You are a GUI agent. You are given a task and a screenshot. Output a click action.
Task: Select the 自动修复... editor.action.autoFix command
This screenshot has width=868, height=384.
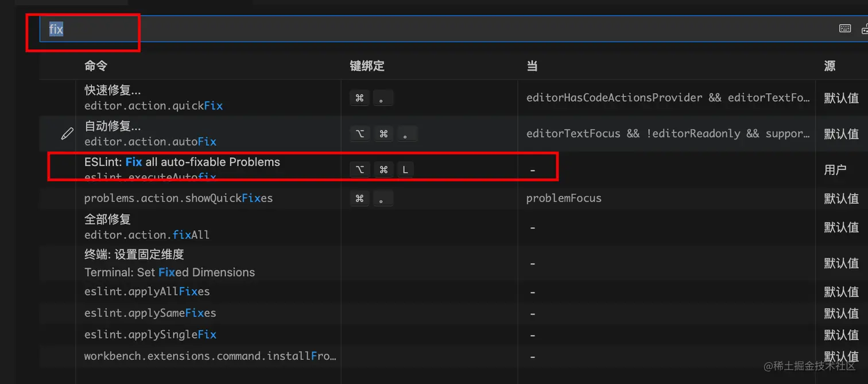[x=150, y=134]
